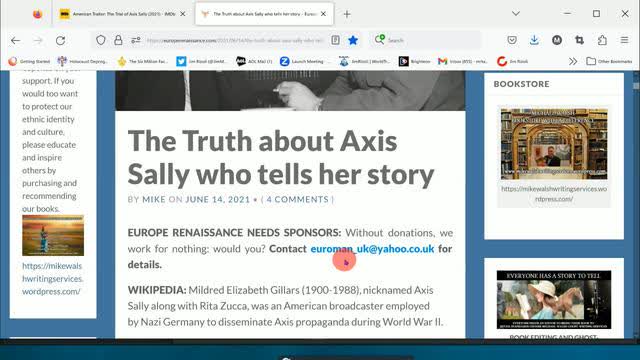Viewport: 640px width, 360px height.
Task: Click the BOOKSTORE widget heading
Action: [521, 84]
